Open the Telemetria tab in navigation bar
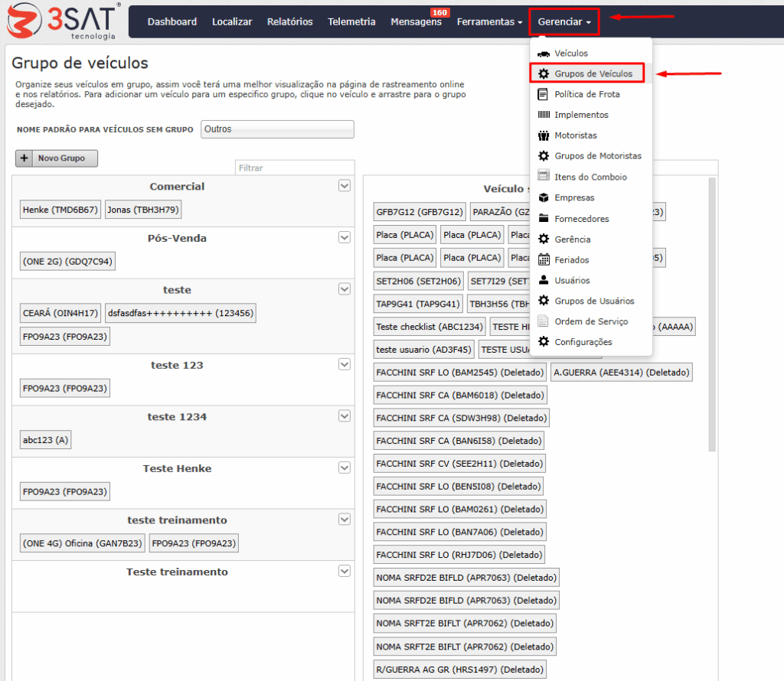The height and width of the screenshot is (681, 784). pos(351,21)
